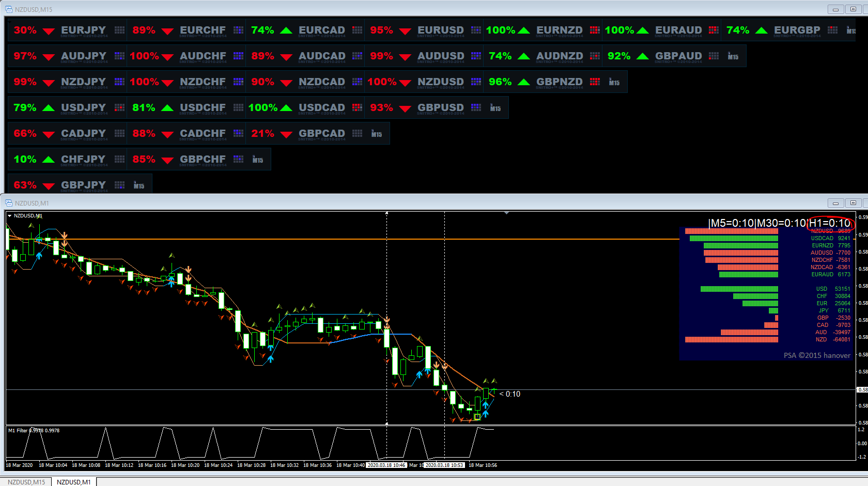The image size is (868, 486).
Task: Click the H1=0:10 timer label
Action: coord(829,223)
